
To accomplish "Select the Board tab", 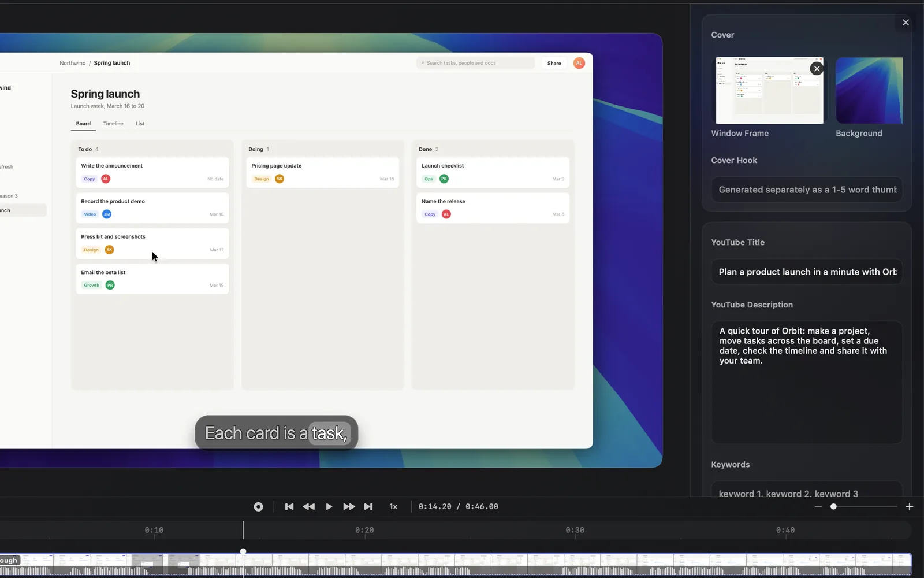I will [x=83, y=124].
